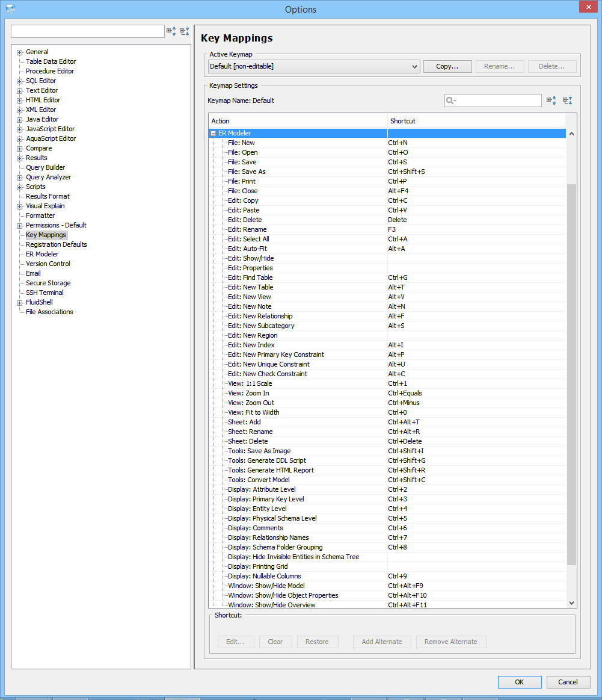Select SSH Terminal in options tree
The image size is (602, 700).
pyautogui.click(x=45, y=293)
